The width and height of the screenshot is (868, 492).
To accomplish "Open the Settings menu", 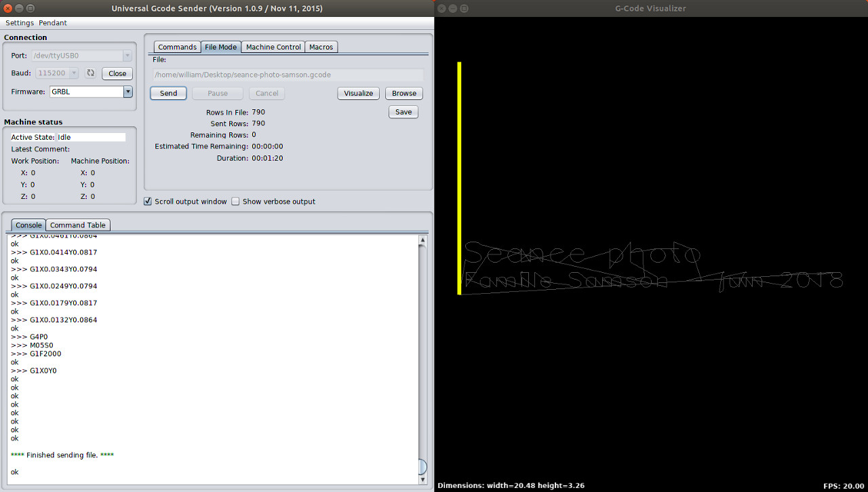I will (20, 23).
